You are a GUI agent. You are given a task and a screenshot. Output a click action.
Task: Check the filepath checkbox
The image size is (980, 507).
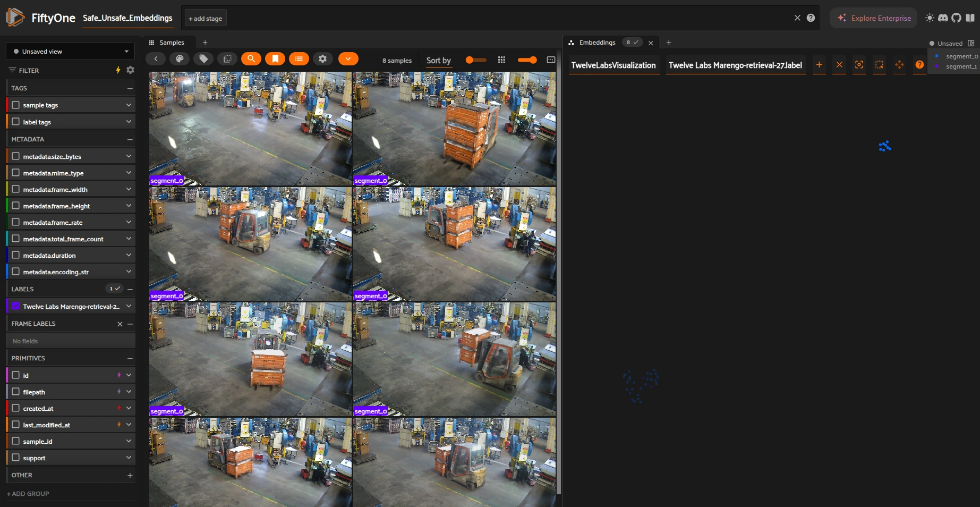tap(16, 392)
